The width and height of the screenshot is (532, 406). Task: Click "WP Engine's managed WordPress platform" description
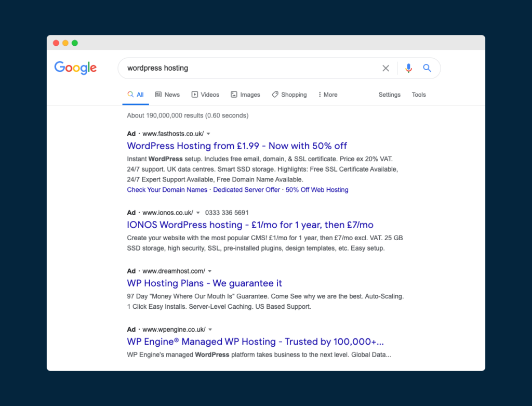pos(259,355)
